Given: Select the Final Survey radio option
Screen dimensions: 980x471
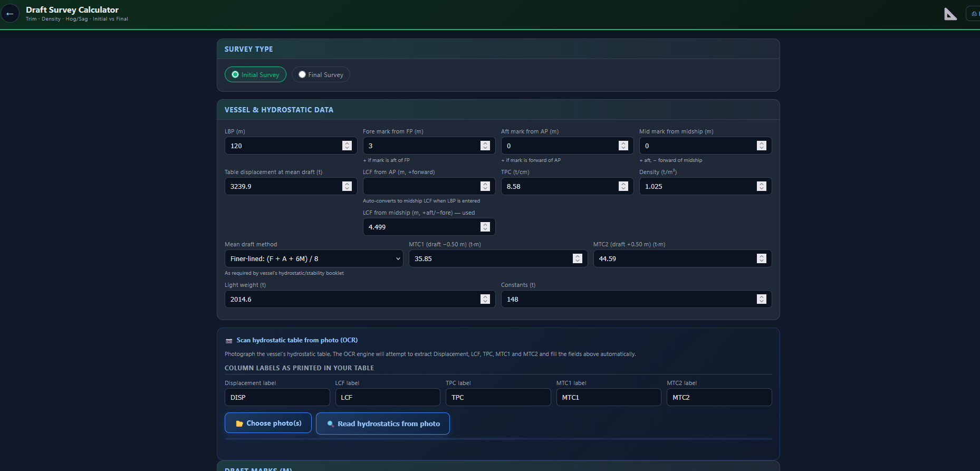Looking at the screenshot, I should point(321,74).
